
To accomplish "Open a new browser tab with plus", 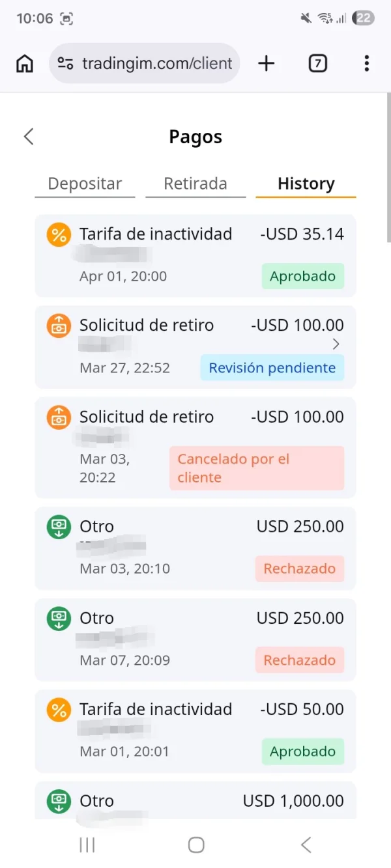I will pyautogui.click(x=267, y=63).
